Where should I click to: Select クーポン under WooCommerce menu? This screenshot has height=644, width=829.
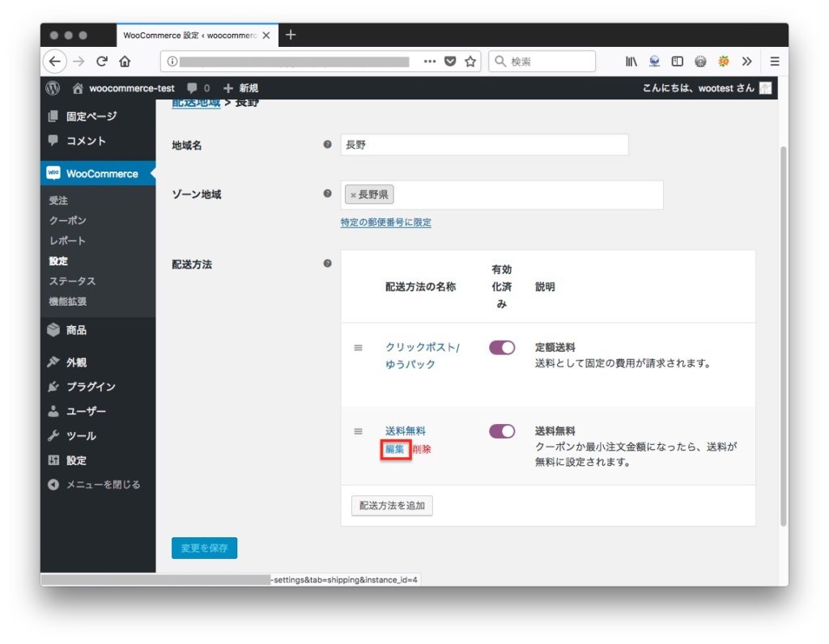point(67,220)
